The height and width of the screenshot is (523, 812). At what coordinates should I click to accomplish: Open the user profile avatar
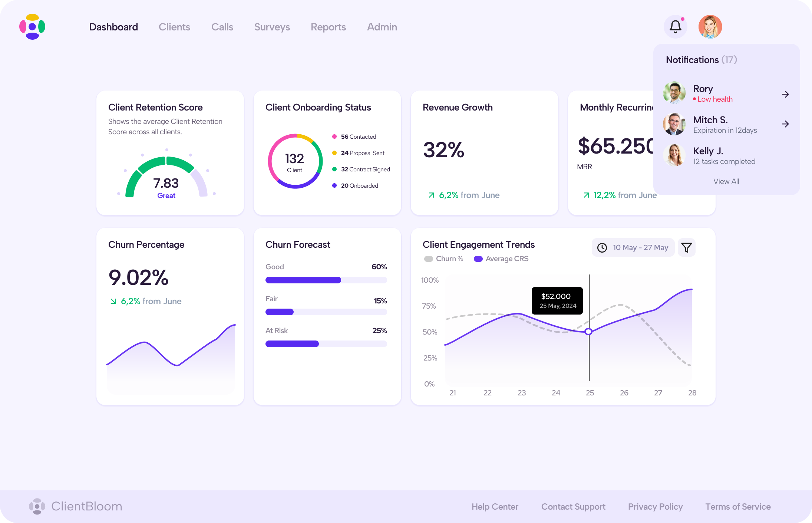click(x=710, y=27)
